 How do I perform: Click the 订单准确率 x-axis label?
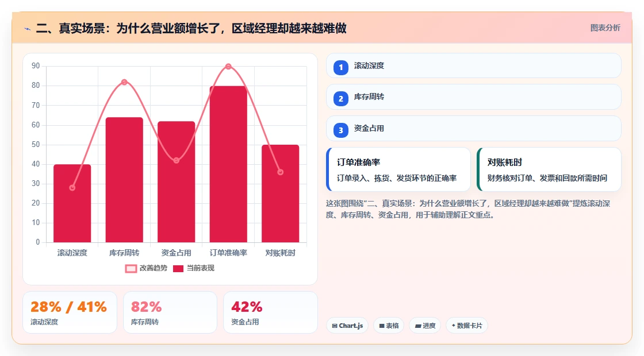coord(228,253)
